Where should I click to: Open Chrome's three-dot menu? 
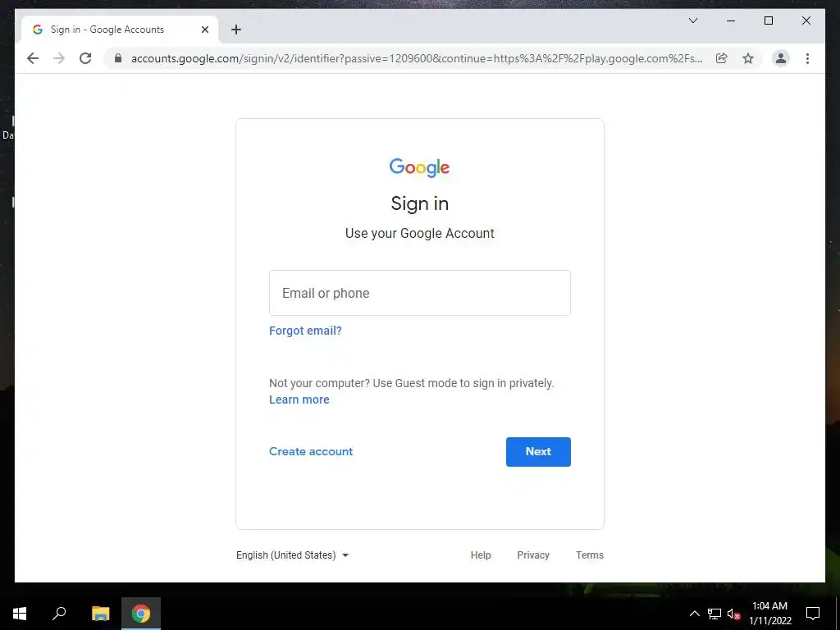(x=807, y=58)
